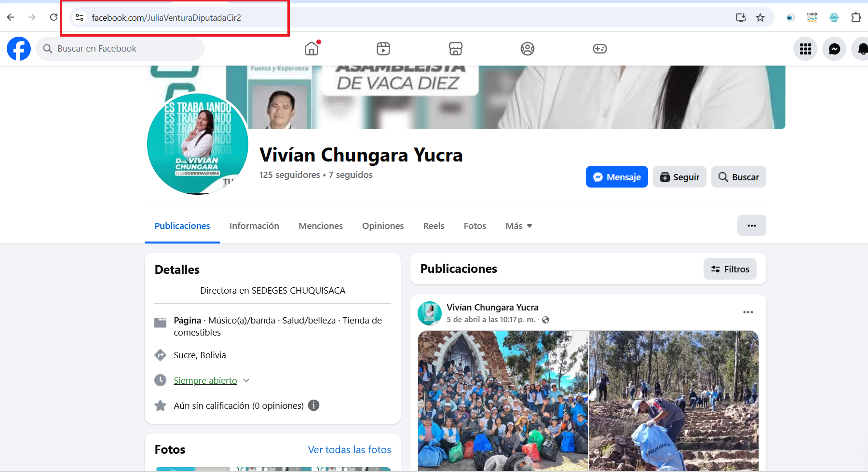Screen dimensions: 868x472
Task: Open the Filtros button for publications
Action: (730, 269)
